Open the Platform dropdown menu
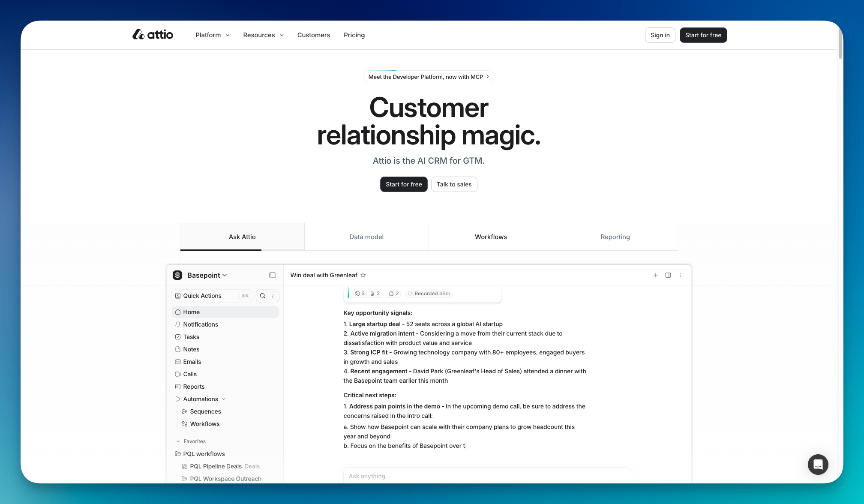The height and width of the screenshot is (504, 864). (213, 35)
